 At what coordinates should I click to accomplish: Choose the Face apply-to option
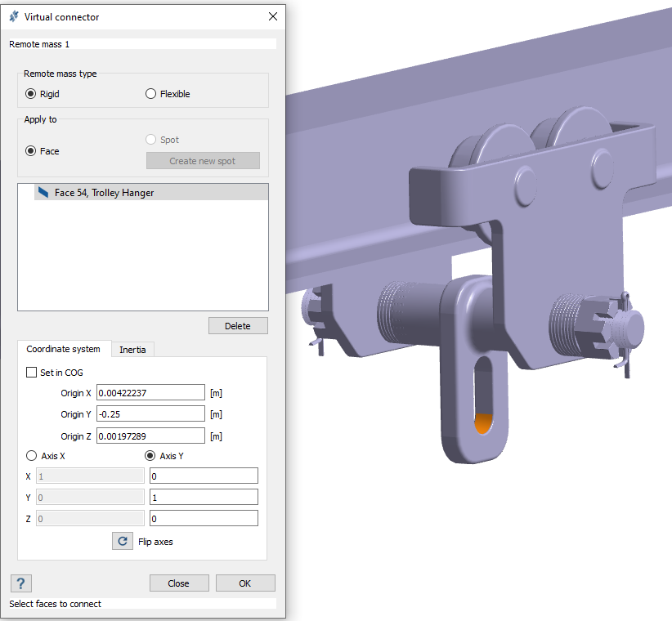pyautogui.click(x=31, y=151)
